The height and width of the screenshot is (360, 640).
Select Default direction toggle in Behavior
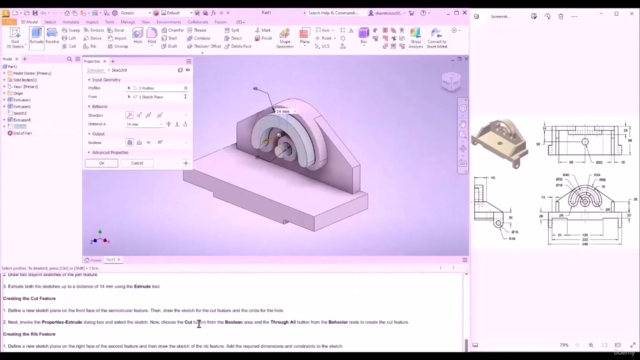129,115
